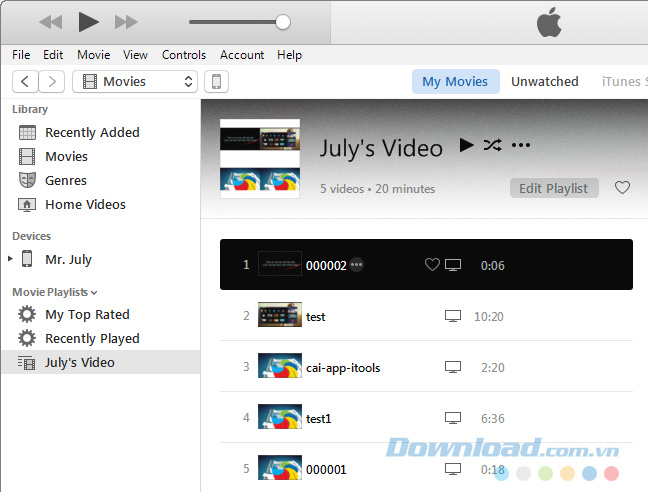Open the File menu
The width and height of the screenshot is (648, 492).
coord(21,55)
